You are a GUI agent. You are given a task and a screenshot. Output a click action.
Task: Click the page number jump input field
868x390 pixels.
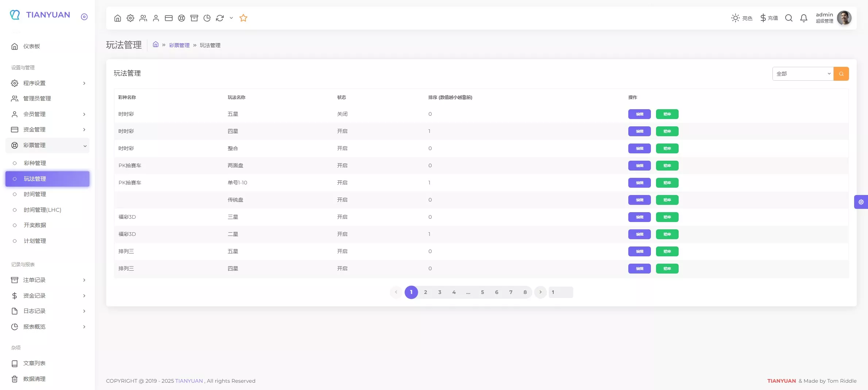tap(561, 292)
